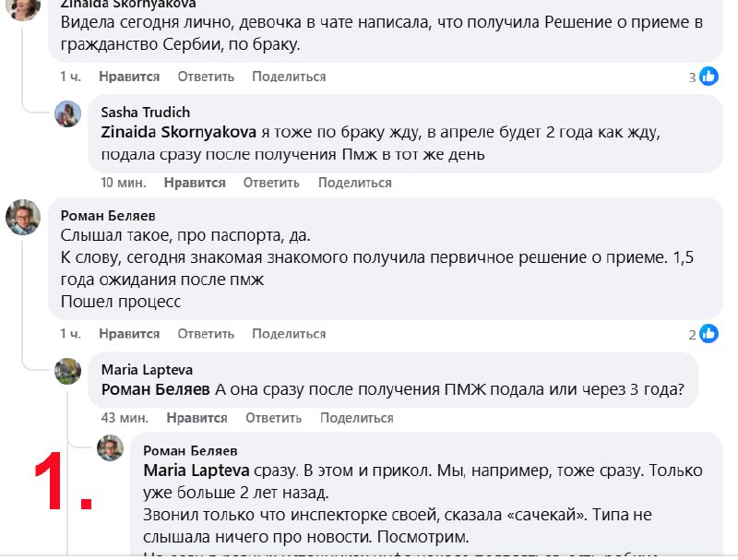Click the like reaction icon showing 2

click(x=708, y=334)
